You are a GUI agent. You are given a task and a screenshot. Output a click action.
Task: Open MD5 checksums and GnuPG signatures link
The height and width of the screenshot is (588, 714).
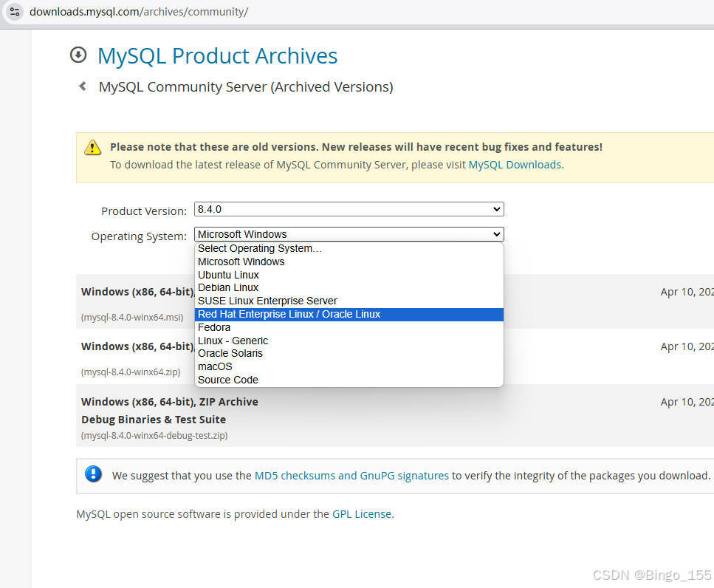pos(351,476)
